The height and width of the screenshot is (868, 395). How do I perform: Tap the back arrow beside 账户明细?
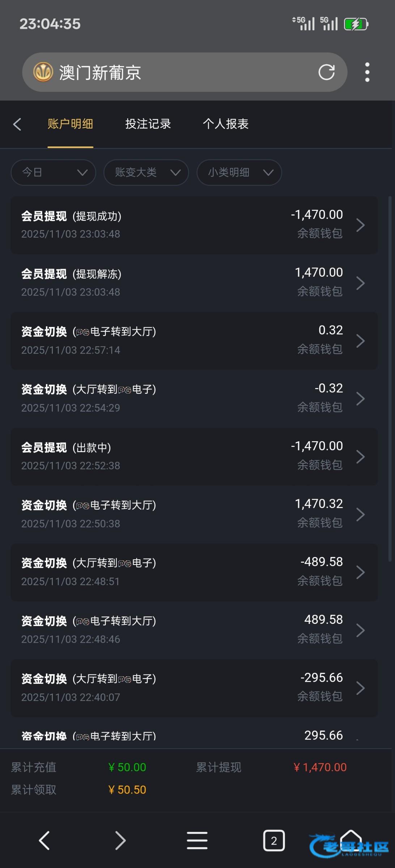point(17,124)
